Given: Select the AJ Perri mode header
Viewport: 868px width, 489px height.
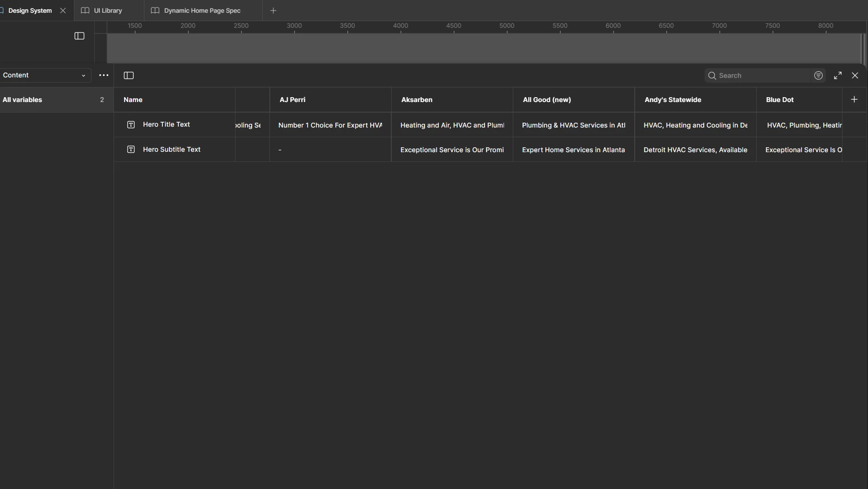Looking at the screenshot, I should (x=331, y=100).
